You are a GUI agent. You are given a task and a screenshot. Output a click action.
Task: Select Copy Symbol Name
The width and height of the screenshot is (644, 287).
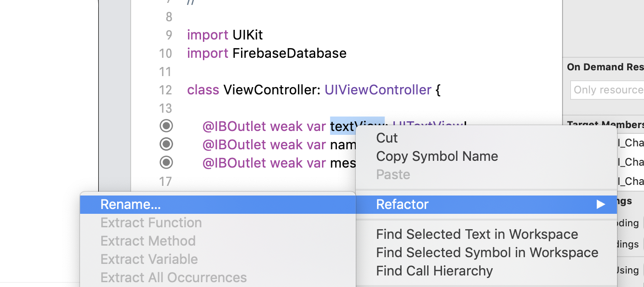[437, 156]
